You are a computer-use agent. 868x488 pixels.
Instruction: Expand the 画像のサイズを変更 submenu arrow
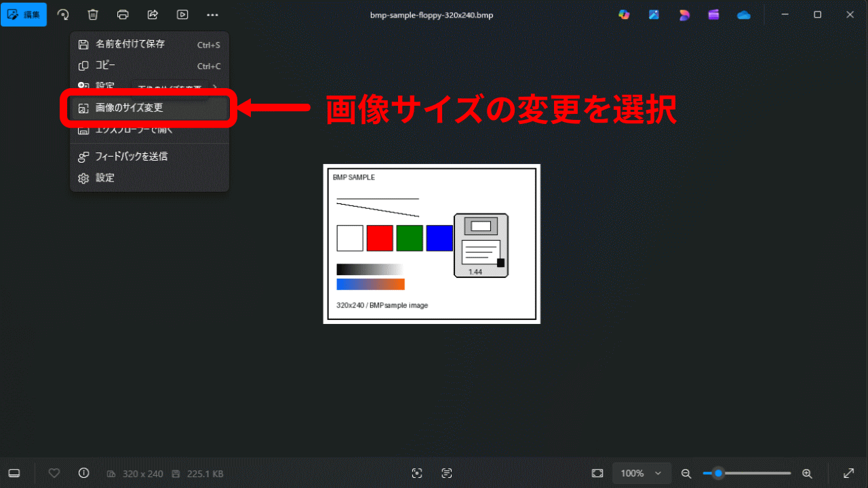pyautogui.click(x=216, y=87)
